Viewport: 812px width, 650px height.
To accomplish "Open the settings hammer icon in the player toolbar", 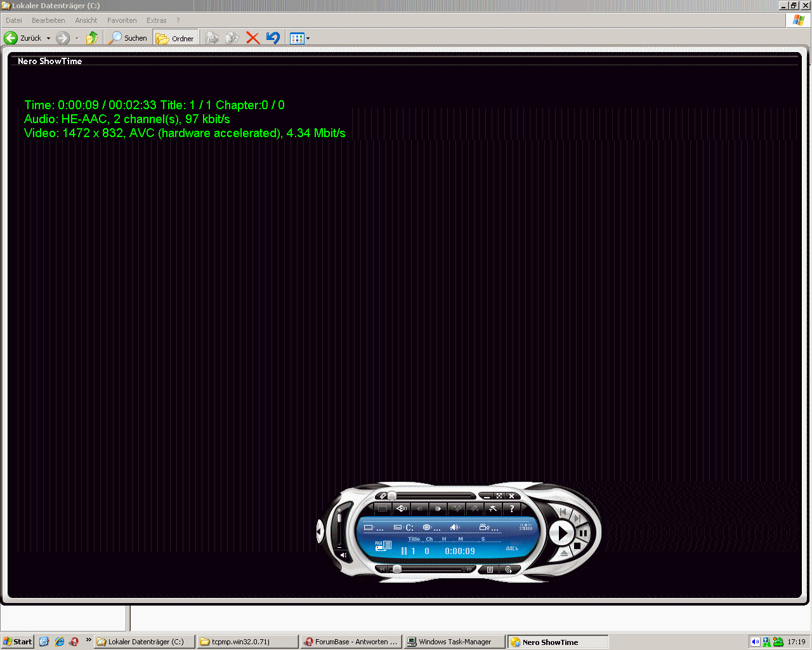I will click(493, 508).
